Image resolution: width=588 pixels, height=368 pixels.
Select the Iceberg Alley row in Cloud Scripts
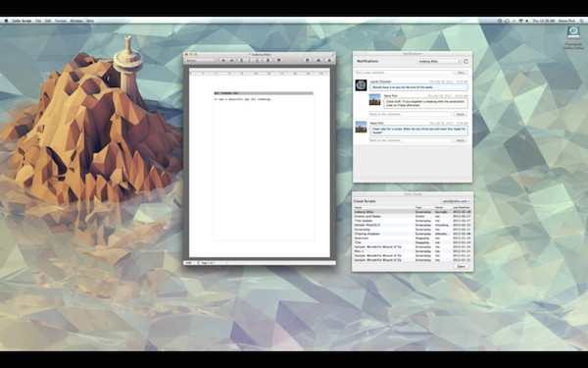click(413, 212)
